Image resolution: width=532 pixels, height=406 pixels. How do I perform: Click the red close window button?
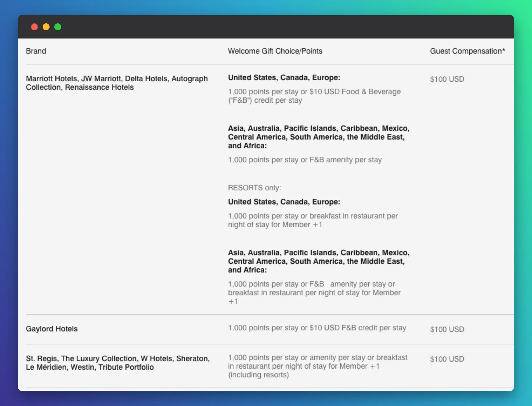(x=34, y=27)
